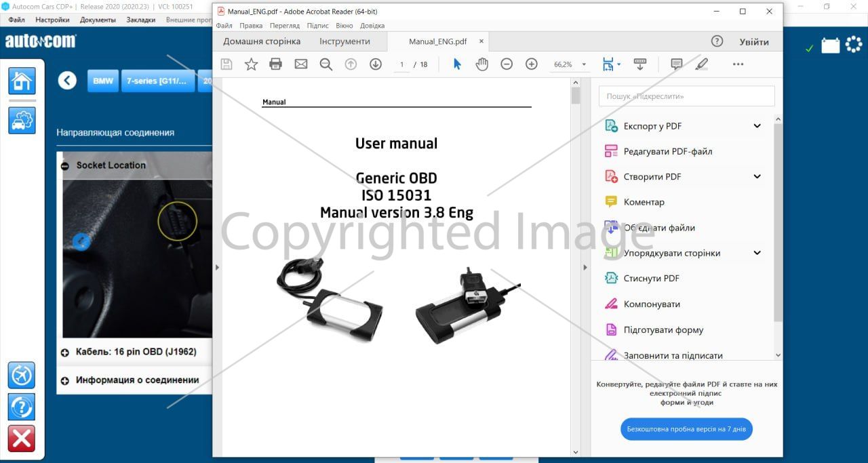
Task: Open Autocom vehicle diagnostics car icon
Action: tap(22, 120)
